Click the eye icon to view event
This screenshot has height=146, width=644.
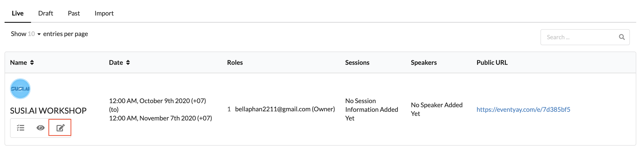41,128
